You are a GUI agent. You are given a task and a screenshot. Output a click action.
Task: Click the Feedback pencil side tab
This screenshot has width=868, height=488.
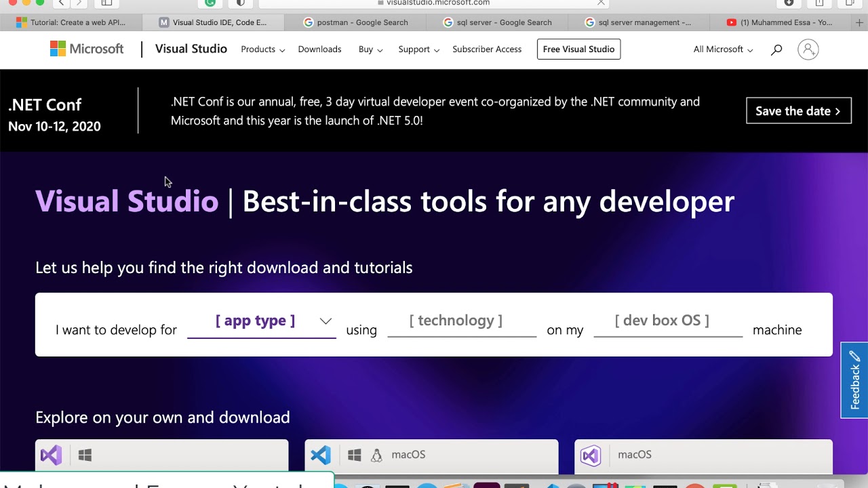[x=854, y=380]
